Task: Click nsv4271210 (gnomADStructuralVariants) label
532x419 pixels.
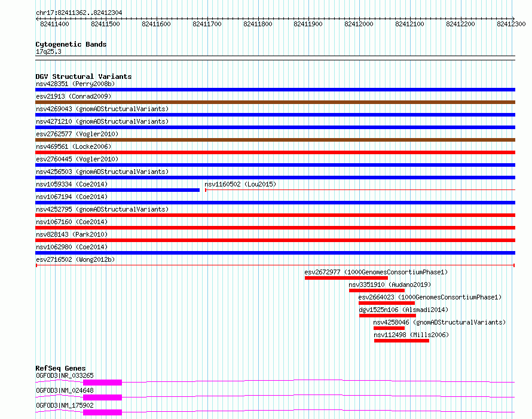Action: (x=102, y=121)
